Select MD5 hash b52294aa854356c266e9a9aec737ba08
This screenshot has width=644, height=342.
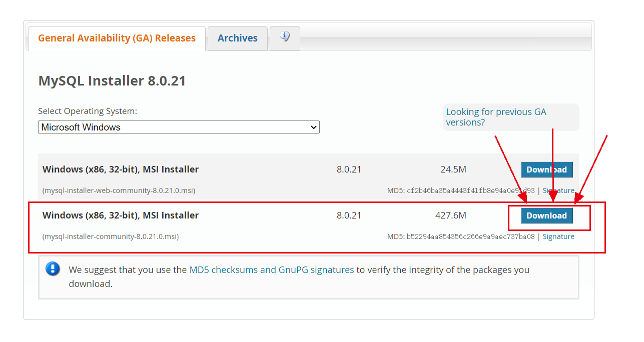(470, 236)
